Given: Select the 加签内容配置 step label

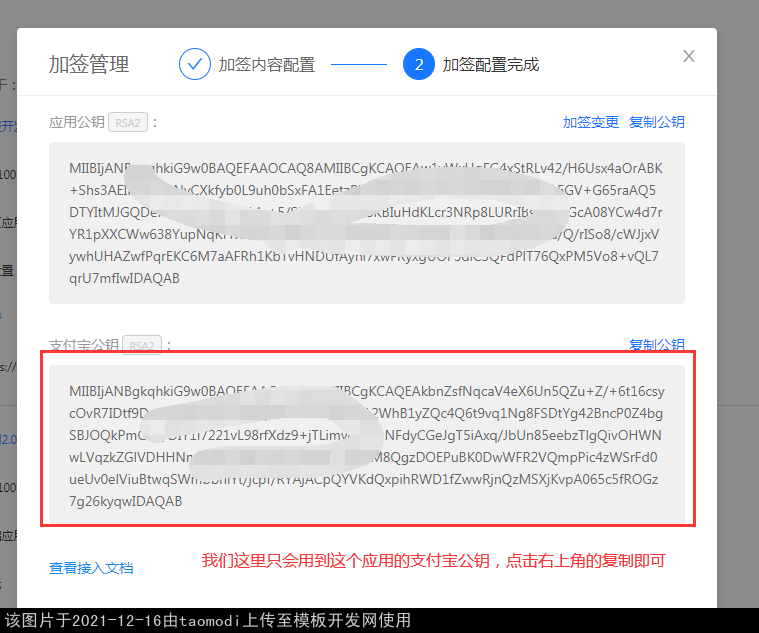Looking at the screenshot, I should 267,65.
